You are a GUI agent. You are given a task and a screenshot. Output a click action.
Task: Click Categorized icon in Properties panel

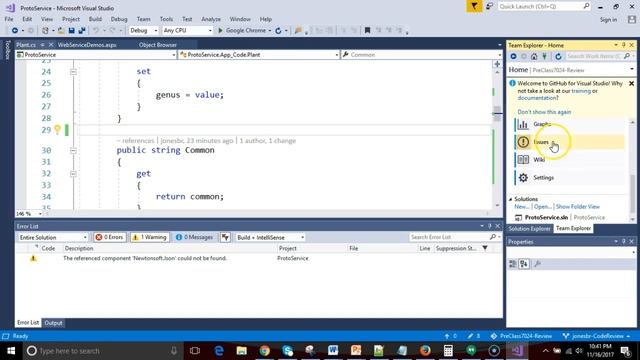pos(513,264)
